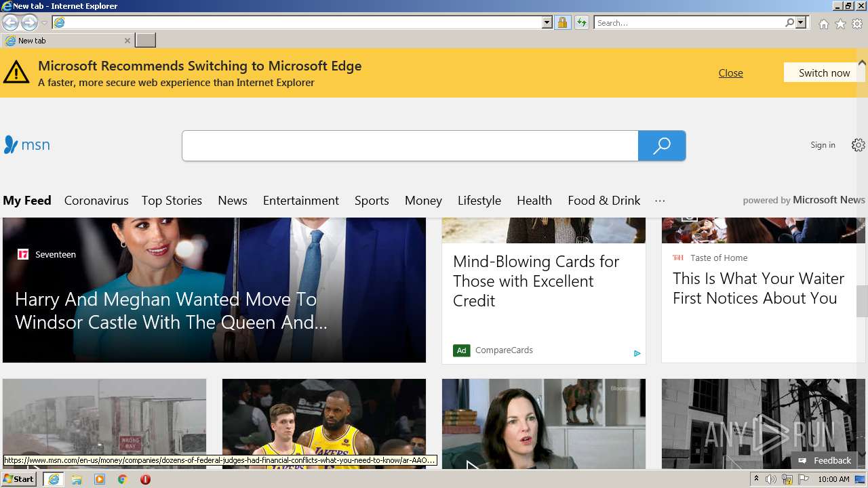Image resolution: width=868 pixels, height=488 pixels.
Task: Open What Your Waiter First Notices article
Action: pyautogui.click(x=758, y=288)
